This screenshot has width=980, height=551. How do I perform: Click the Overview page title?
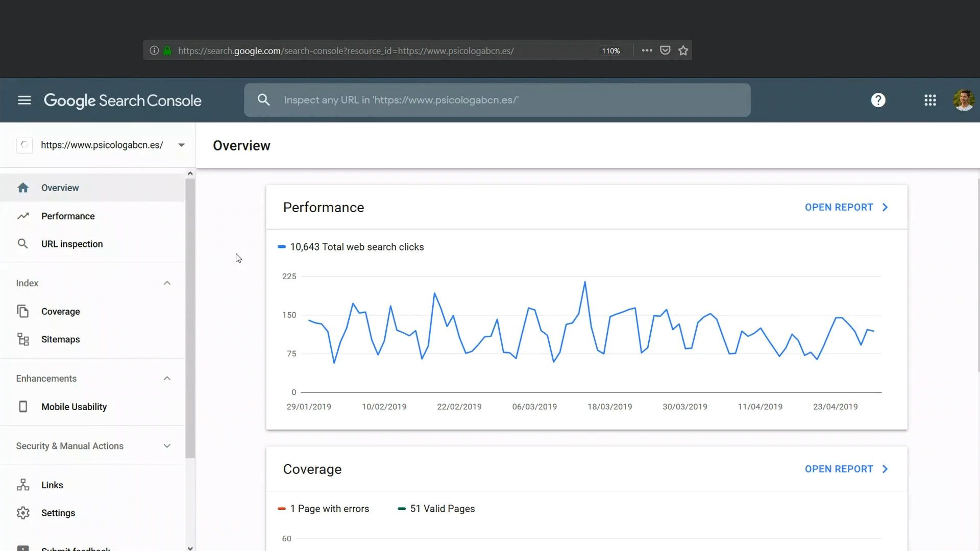pyautogui.click(x=241, y=145)
